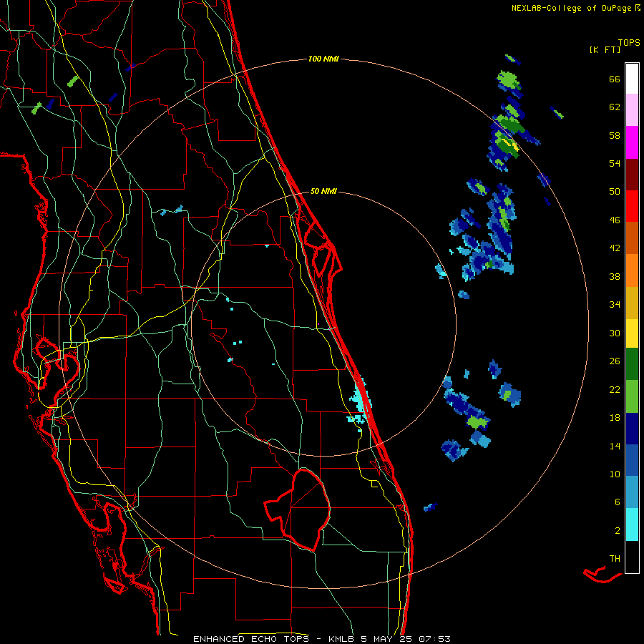
Task: Click the legend value 38
Action: click(x=615, y=277)
